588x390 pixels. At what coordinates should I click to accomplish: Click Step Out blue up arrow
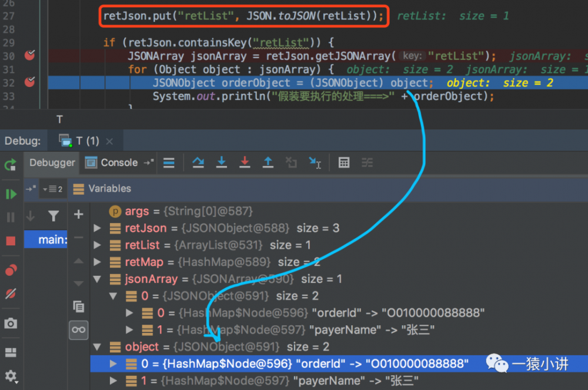pos(268,162)
